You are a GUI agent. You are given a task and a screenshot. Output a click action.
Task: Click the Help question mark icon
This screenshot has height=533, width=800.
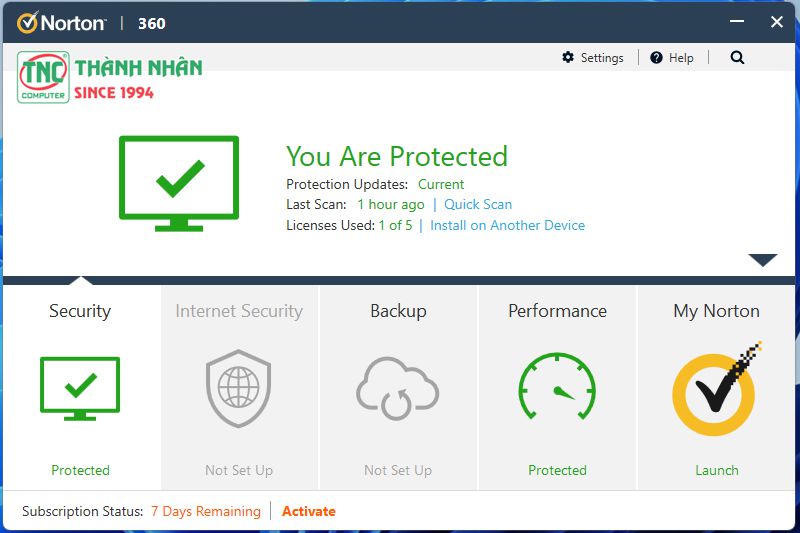coord(656,58)
